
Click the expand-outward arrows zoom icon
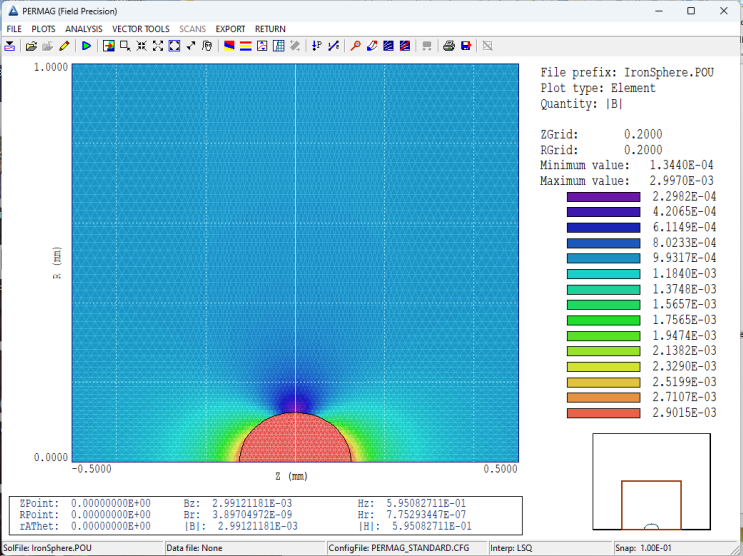[157, 46]
